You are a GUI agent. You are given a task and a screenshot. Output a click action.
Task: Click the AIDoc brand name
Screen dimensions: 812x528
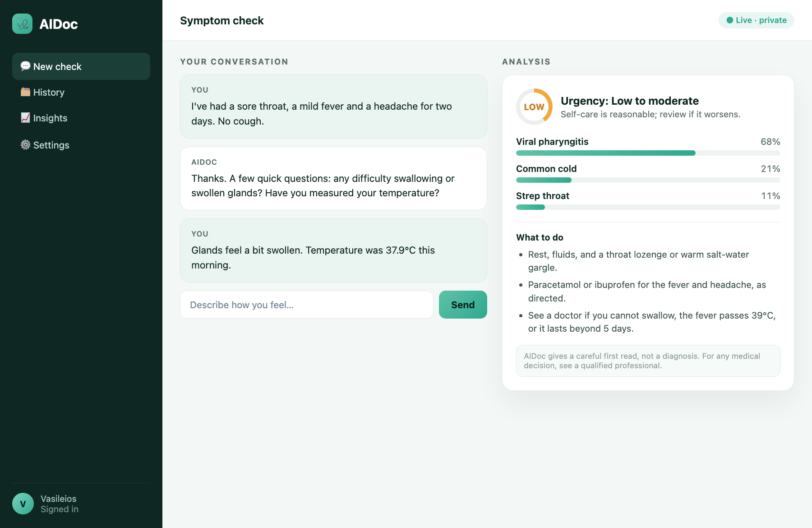coord(59,24)
